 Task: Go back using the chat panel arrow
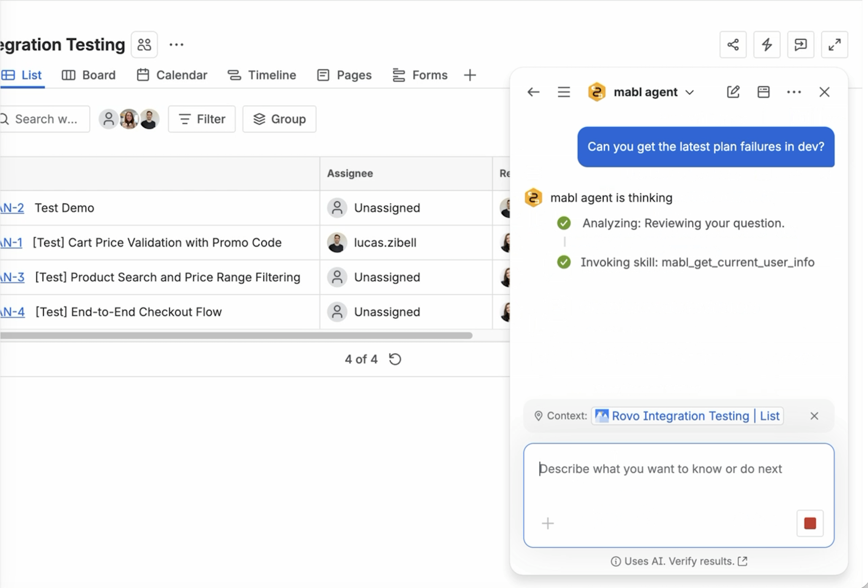click(x=533, y=92)
